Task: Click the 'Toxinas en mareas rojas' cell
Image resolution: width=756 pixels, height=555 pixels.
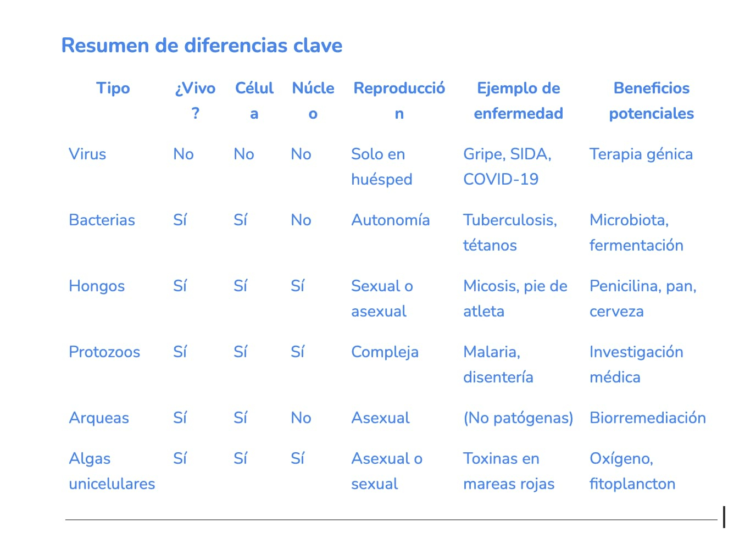Action: click(508, 471)
